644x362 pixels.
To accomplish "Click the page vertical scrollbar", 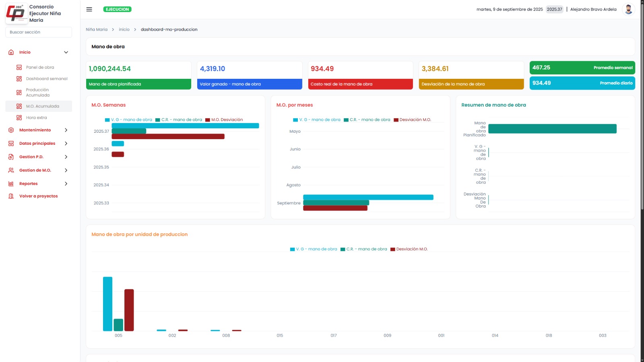I will (642, 107).
